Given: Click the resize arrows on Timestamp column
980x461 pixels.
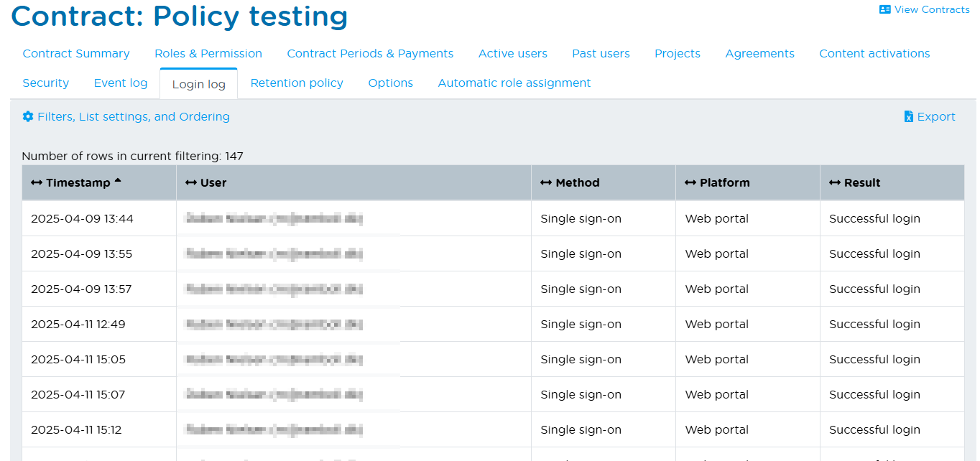Looking at the screenshot, I should 37,182.
